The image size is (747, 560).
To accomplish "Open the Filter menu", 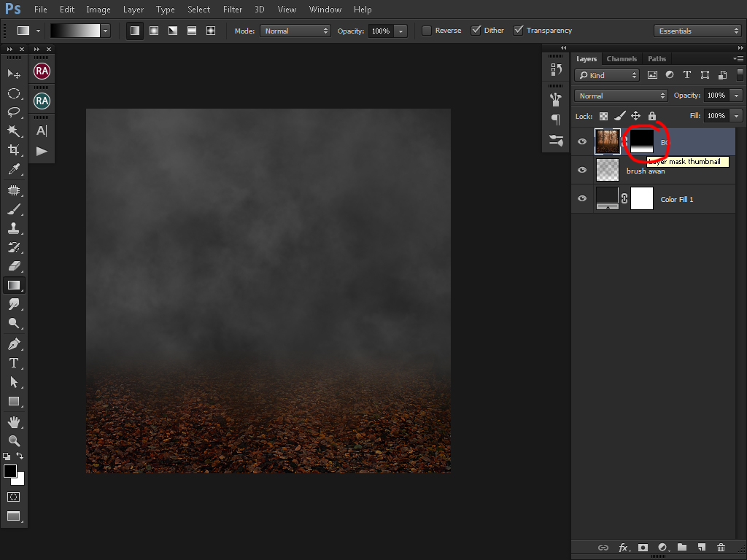I will [233, 9].
